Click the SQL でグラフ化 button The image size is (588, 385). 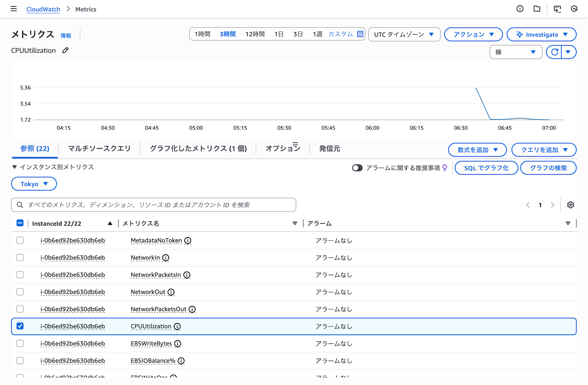[x=486, y=168]
